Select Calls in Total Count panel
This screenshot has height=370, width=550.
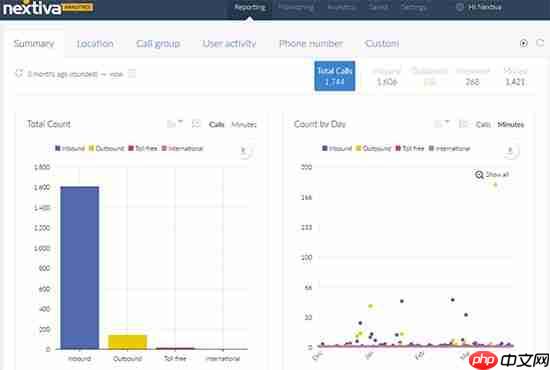[x=216, y=125]
